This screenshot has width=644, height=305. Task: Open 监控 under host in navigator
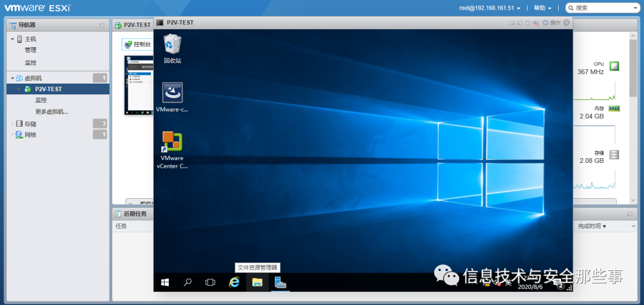click(x=30, y=63)
